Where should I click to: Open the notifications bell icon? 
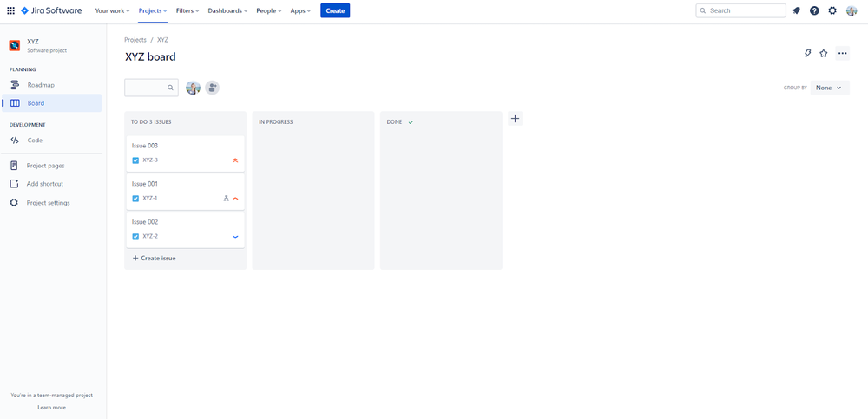(797, 10)
